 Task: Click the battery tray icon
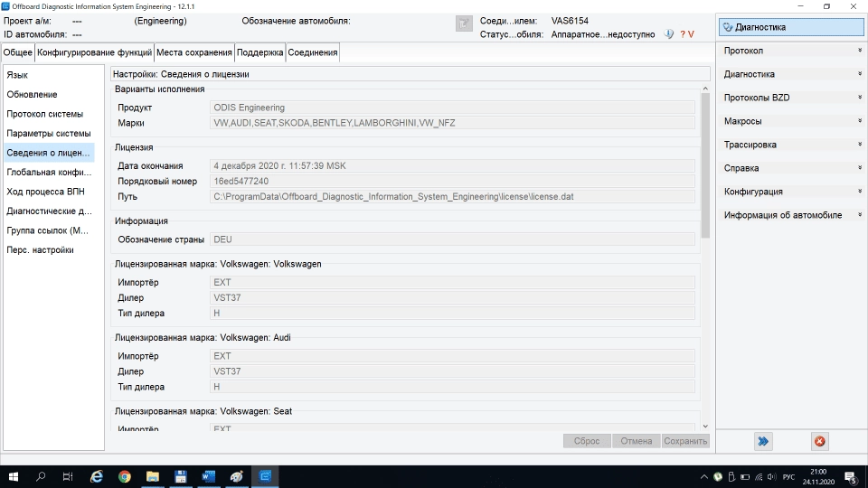[745, 476]
